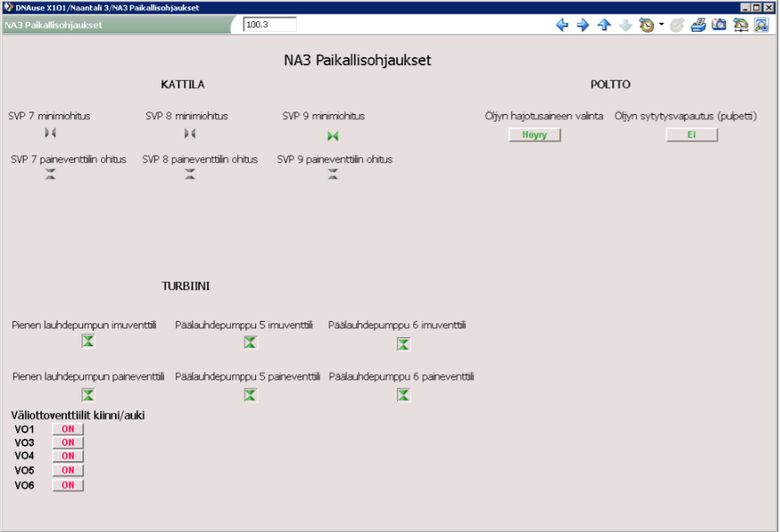Click the Höyry button under Öljyn hajotusaineen valinta
The image size is (780, 532).
pos(535,134)
